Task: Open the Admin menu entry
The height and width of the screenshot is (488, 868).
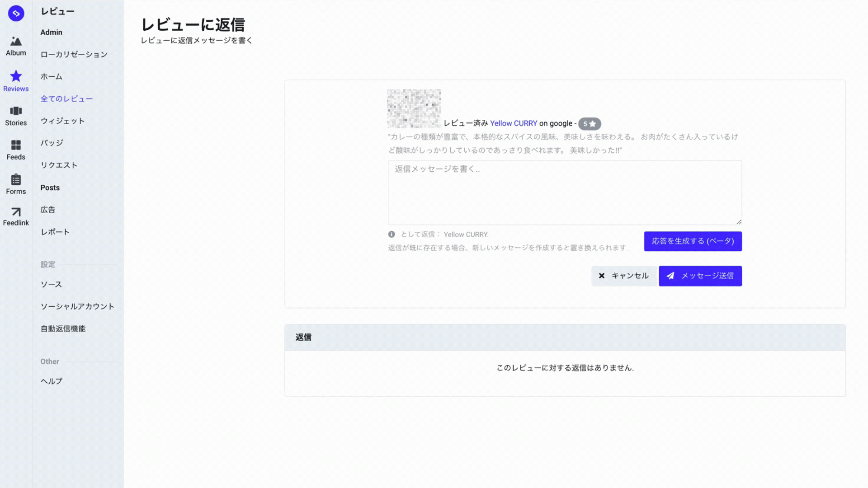Action: 51,32
